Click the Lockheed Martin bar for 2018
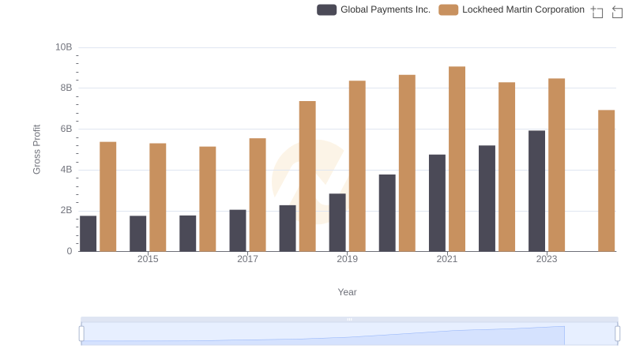Screen dimensions: 632x364 tap(307, 176)
